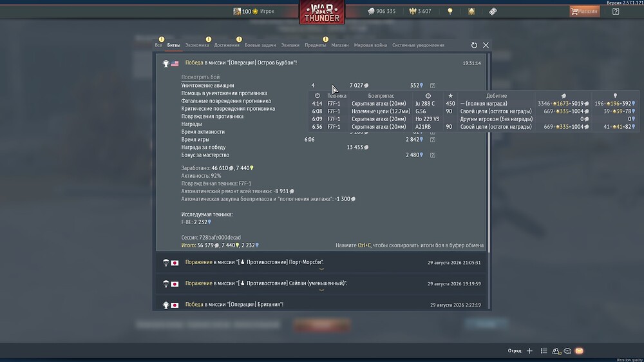Open the Экономика tab

197,45
